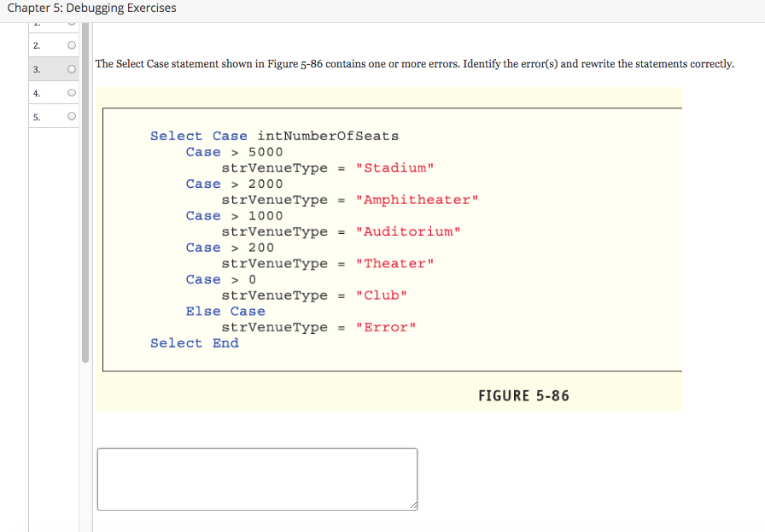Go to question number 4 label
Screen dimensions: 765x532
[x=36, y=92]
